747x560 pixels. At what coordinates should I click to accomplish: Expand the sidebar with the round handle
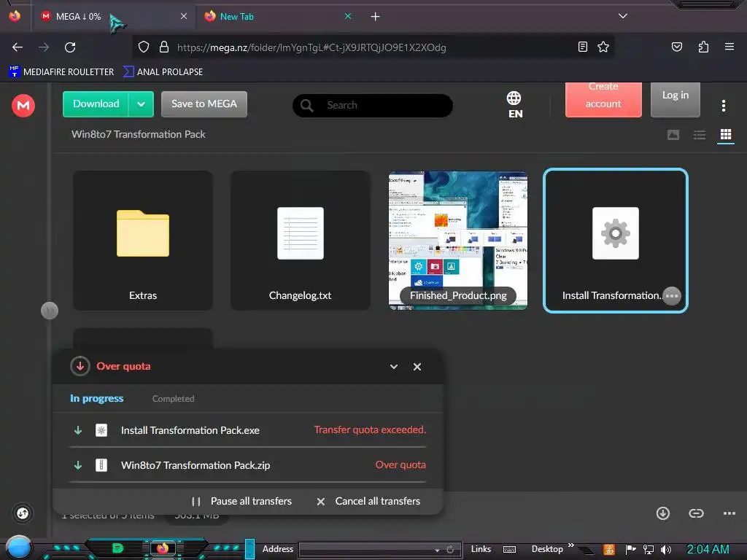coord(49,311)
